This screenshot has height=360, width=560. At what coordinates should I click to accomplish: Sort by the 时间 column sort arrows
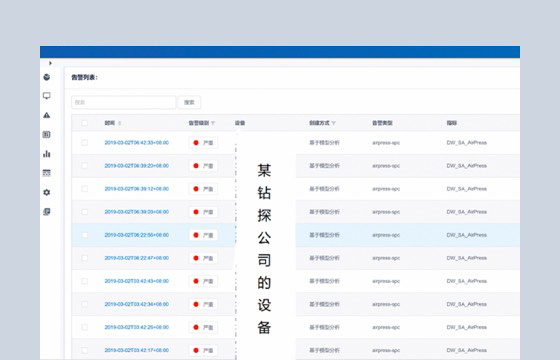(120, 123)
